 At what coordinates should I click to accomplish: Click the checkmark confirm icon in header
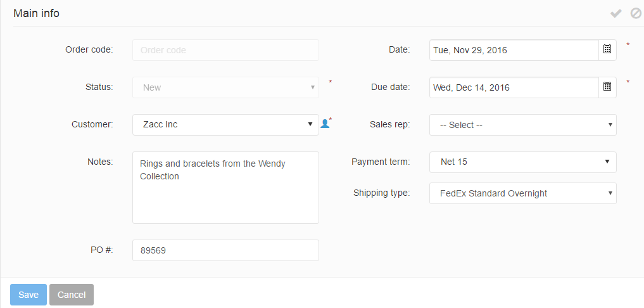coord(616,13)
